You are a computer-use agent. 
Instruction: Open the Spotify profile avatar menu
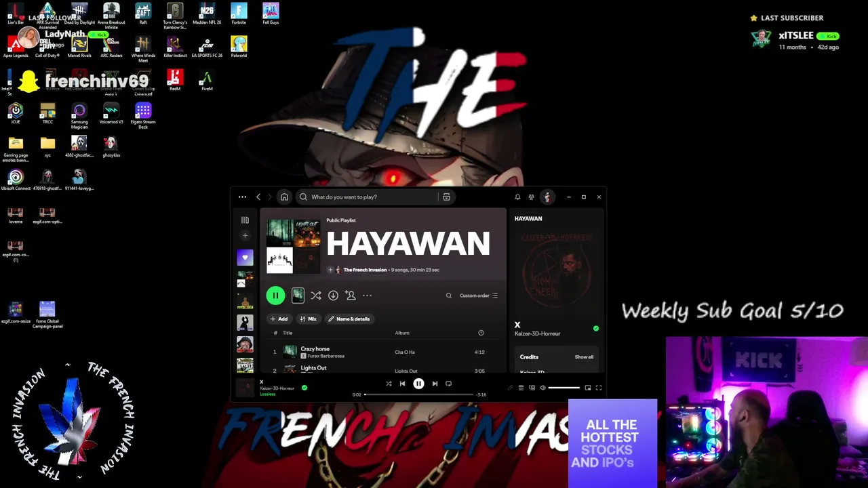(x=547, y=197)
